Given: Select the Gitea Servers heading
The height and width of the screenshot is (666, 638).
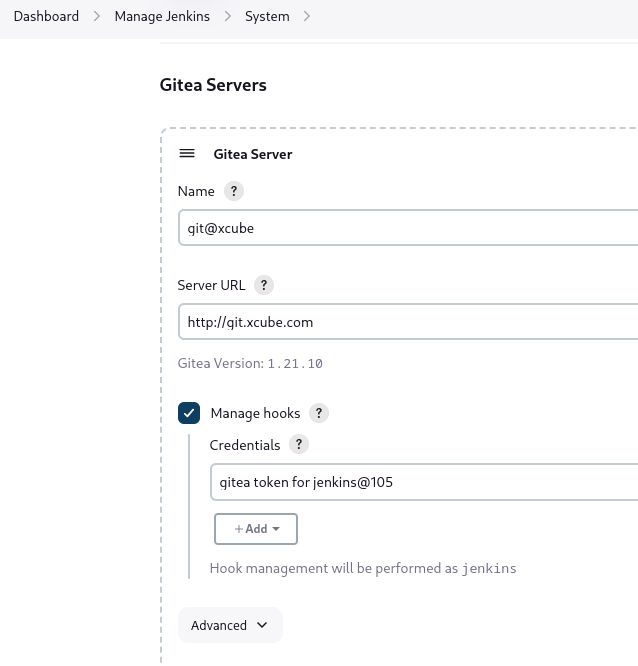Looking at the screenshot, I should [x=213, y=85].
